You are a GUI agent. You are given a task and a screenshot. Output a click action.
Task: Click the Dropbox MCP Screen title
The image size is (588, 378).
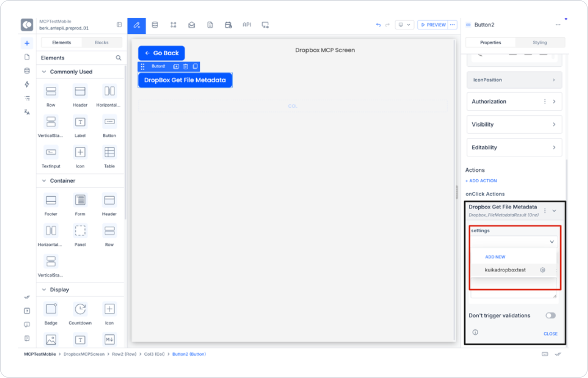tap(325, 50)
